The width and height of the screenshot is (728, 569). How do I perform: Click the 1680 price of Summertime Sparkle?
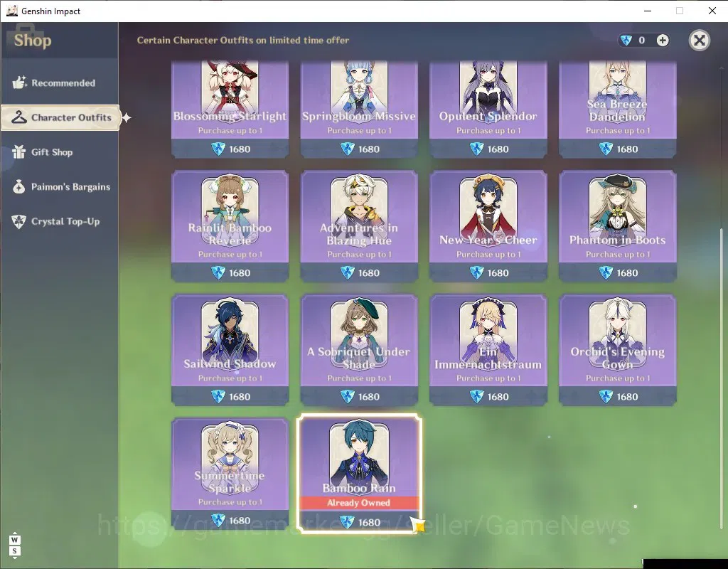(240, 521)
